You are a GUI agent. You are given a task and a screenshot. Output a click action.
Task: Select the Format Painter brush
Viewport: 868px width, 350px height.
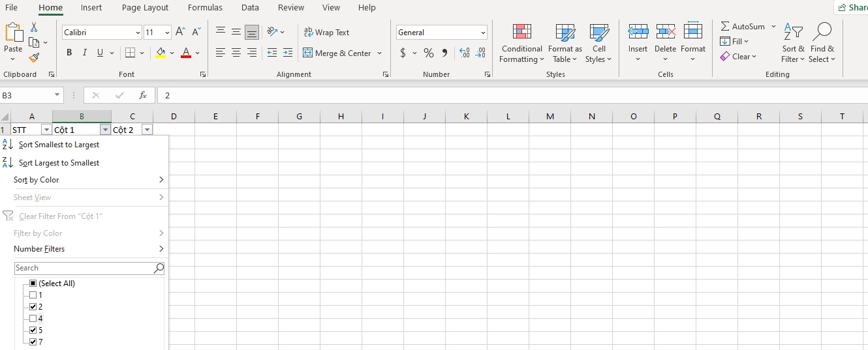(x=34, y=57)
